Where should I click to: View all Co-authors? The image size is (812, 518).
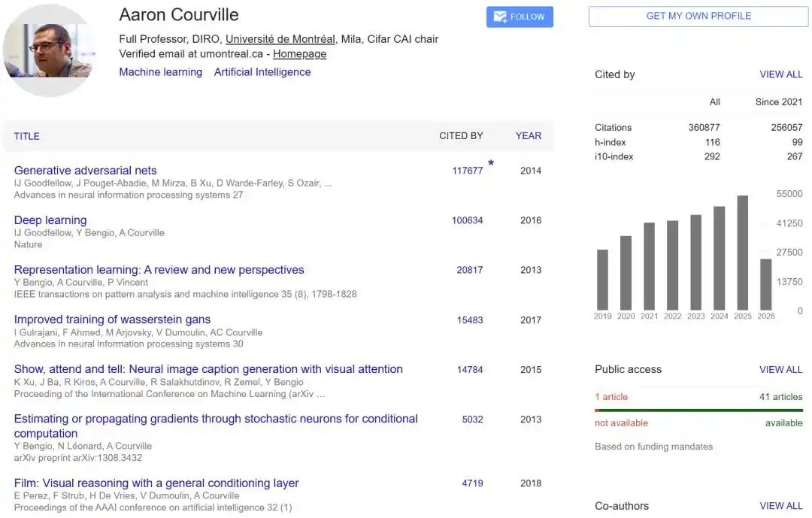click(x=781, y=506)
